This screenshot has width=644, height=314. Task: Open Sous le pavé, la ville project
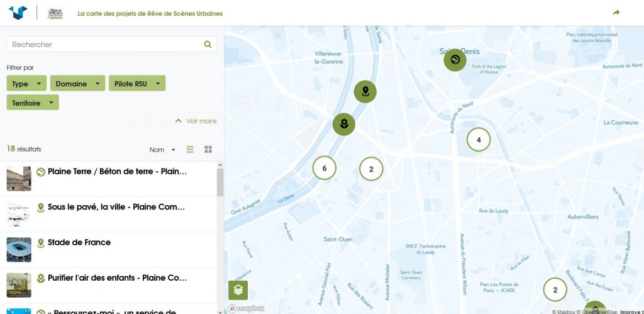[108, 215]
